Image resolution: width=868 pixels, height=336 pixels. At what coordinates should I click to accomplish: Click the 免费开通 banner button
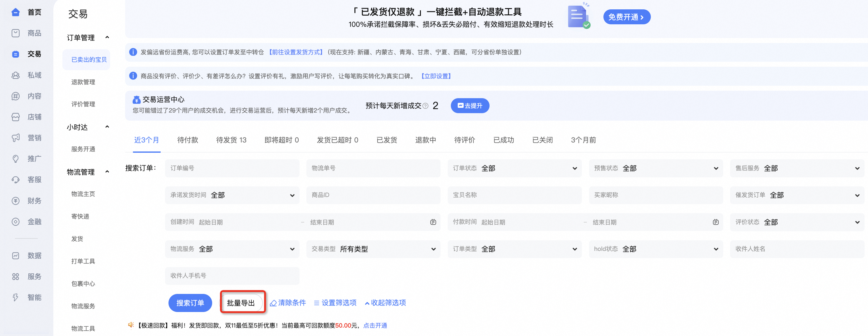pyautogui.click(x=627, y=17)
